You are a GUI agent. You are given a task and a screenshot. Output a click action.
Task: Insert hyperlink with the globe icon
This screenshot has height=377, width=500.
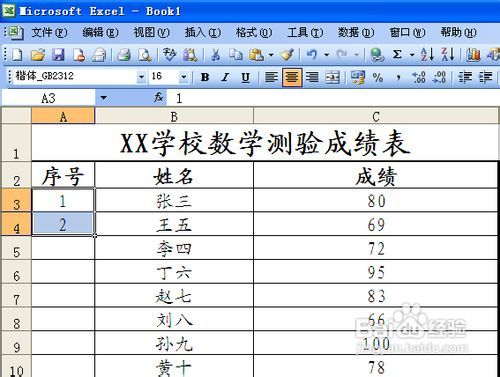377,55
